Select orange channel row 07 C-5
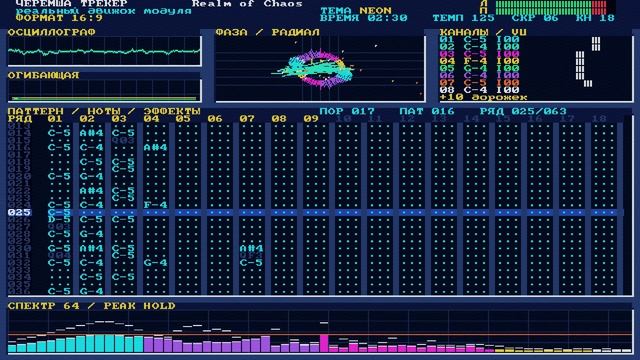This screenshot has height=360, width=640. [479, 83]
